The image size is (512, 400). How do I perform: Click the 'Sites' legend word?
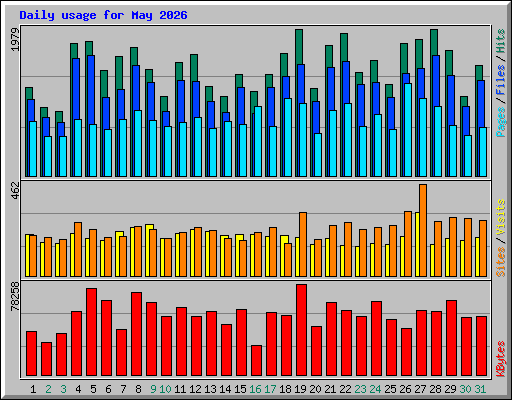click(x=501, y=262)
